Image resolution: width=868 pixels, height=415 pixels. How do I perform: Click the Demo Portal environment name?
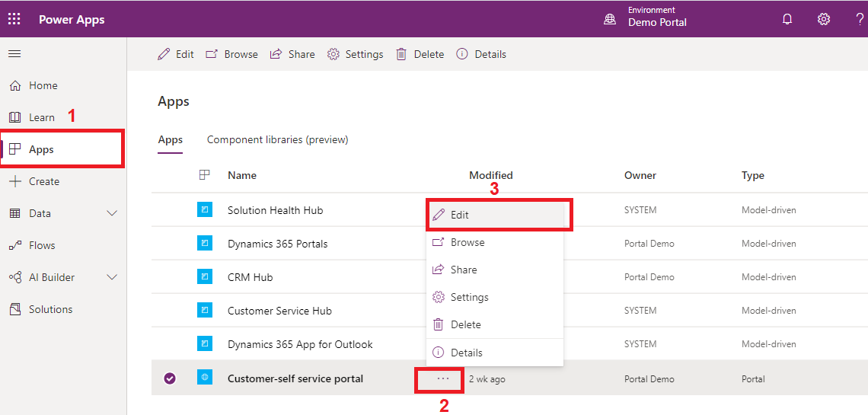point(657,23)
